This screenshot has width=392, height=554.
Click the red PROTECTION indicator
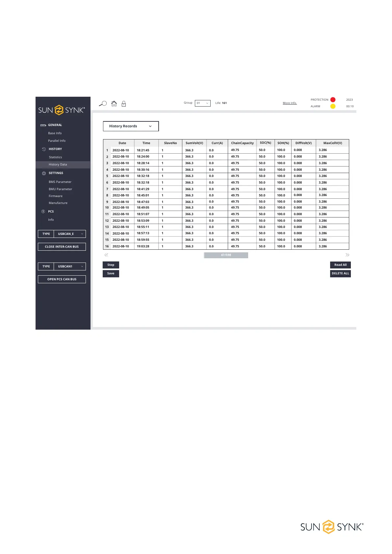coord(333,100)
